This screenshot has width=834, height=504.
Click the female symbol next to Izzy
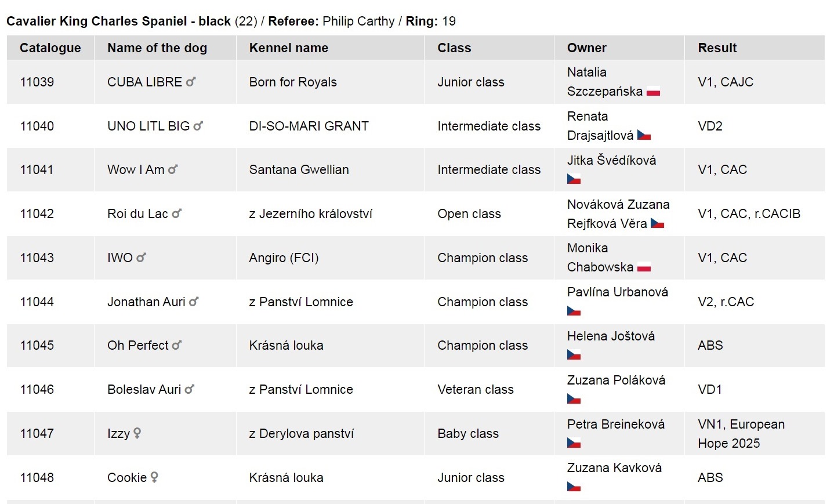pos(137,433)
